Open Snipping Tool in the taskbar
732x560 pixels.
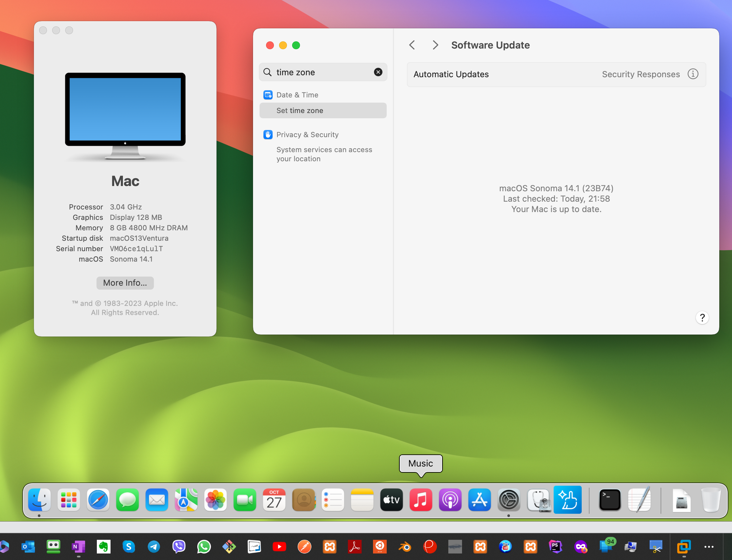click(656, 547)
